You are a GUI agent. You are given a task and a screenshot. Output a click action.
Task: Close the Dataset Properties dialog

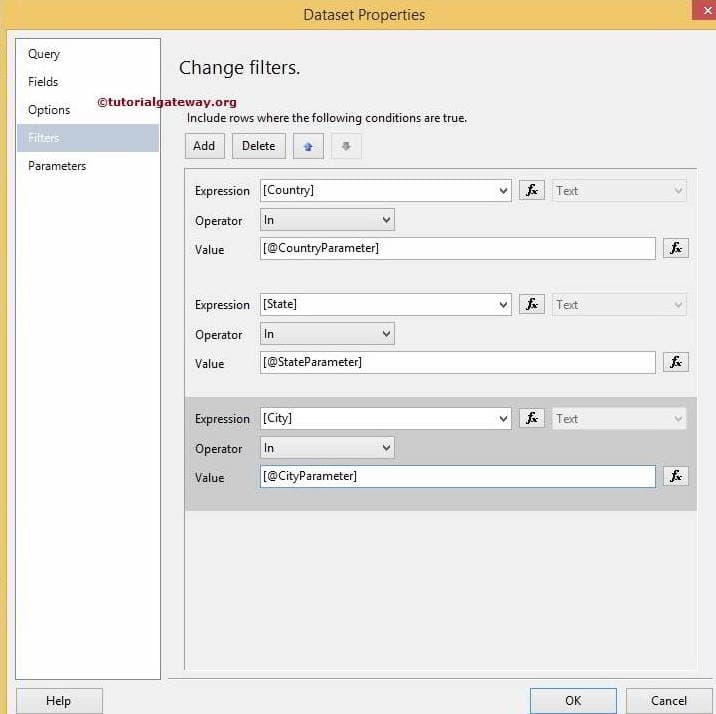tap(706, 9)
